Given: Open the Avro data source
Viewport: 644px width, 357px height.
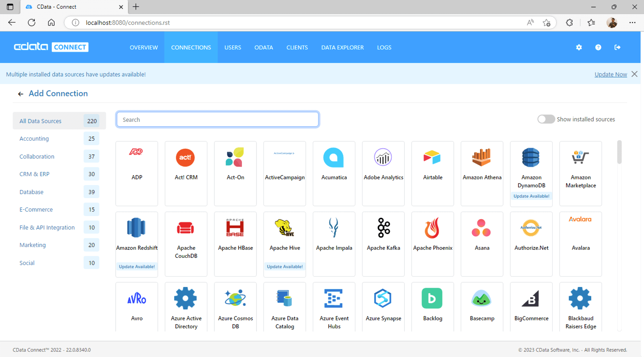Looking at the screenshot, I should click(137, 307).
